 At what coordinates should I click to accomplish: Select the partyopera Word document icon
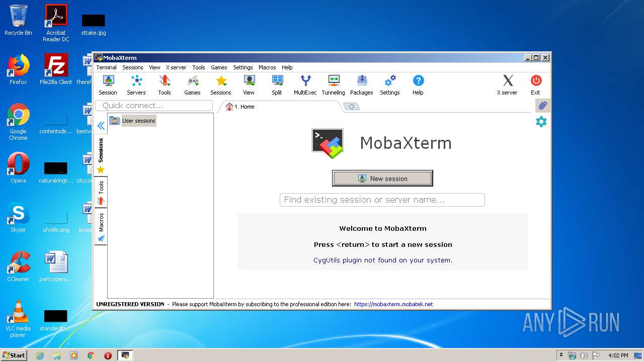(x=56, y=266)
